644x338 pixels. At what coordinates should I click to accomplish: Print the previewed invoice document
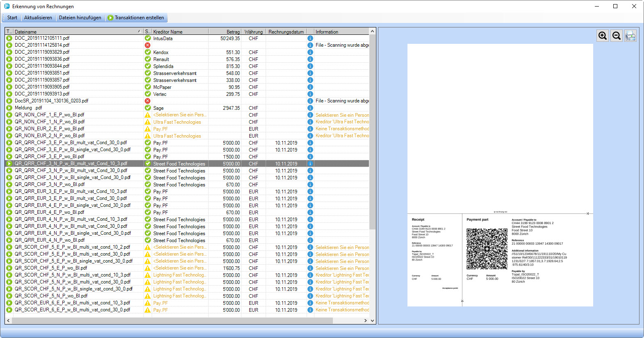pyautogui.click(x=630, y=36)
